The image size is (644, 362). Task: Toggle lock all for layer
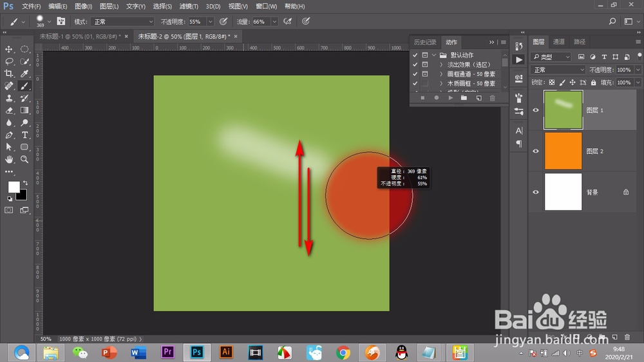[x=594, y=82]
